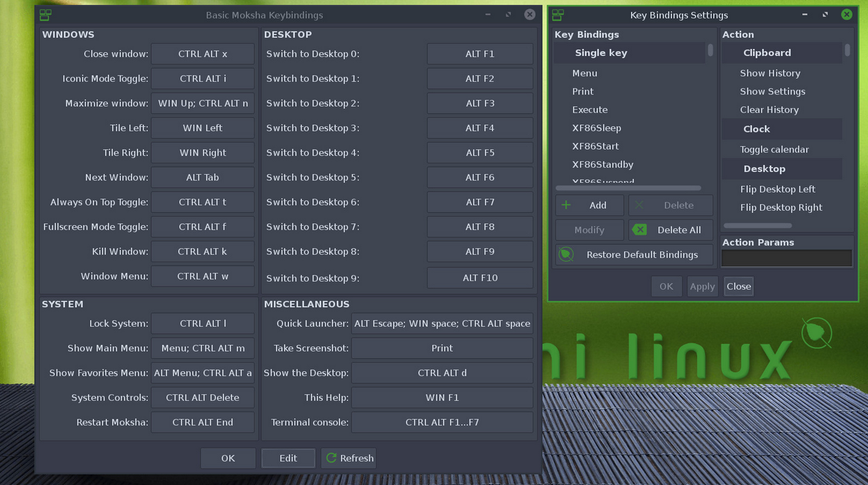Click the Desktop group header in Action list
Viewport: 868px width, 485px height.
[782, 169]
